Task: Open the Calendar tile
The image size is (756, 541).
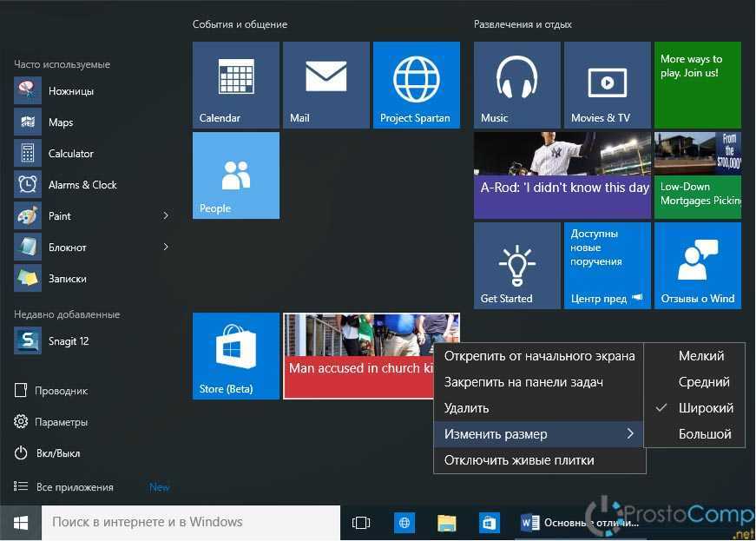Action: coord(235,84)
